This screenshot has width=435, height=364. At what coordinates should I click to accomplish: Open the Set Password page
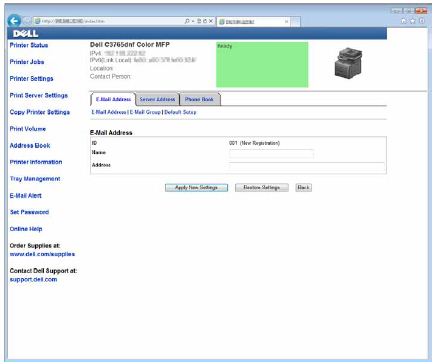pos(29,212)
